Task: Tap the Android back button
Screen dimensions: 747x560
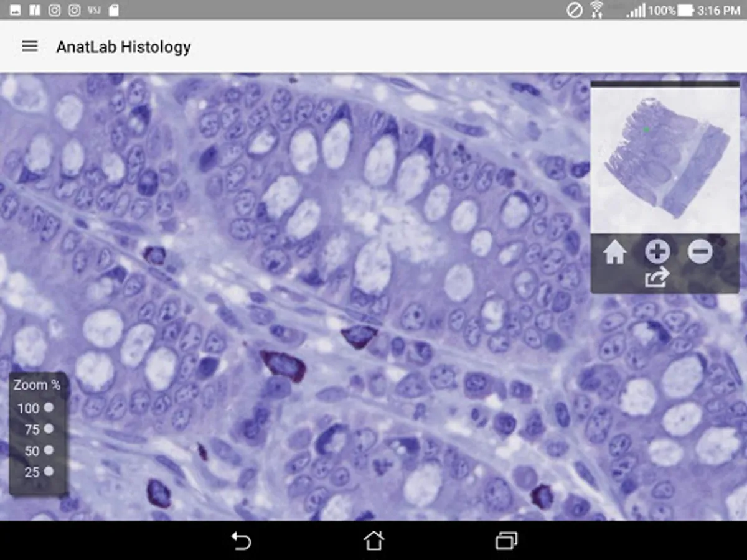Action: 241,541
